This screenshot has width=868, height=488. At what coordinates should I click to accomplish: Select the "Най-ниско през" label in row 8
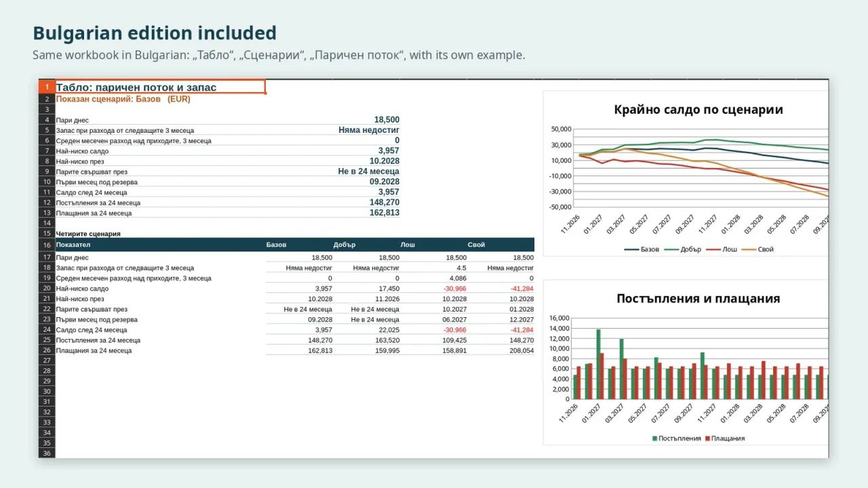pos(80,161)
